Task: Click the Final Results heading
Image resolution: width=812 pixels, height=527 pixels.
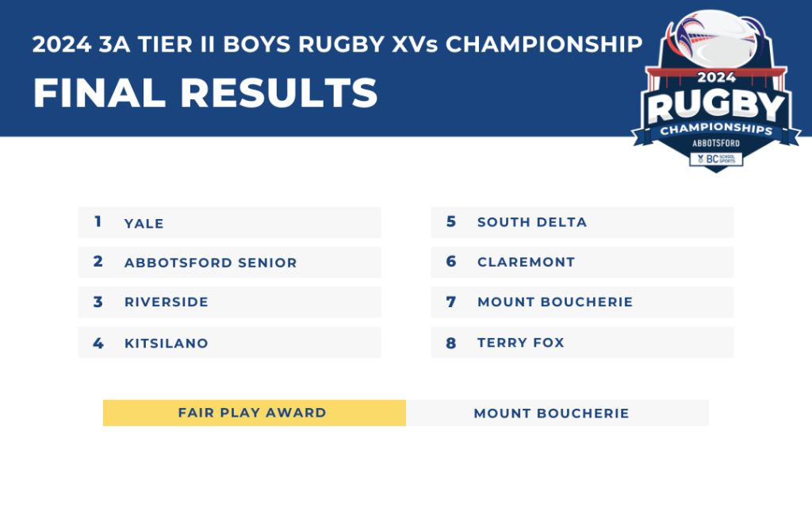Action: tap(205, 93)
